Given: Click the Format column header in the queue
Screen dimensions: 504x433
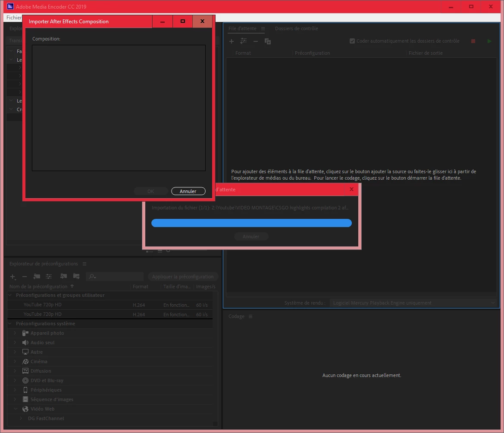Looking at the screenshot, I should point(243,53).
